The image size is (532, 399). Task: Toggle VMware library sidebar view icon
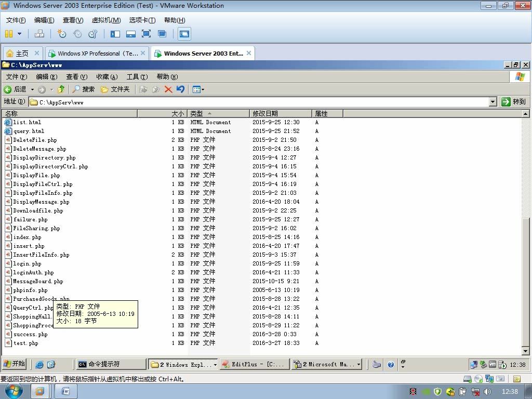pos(115,34)
